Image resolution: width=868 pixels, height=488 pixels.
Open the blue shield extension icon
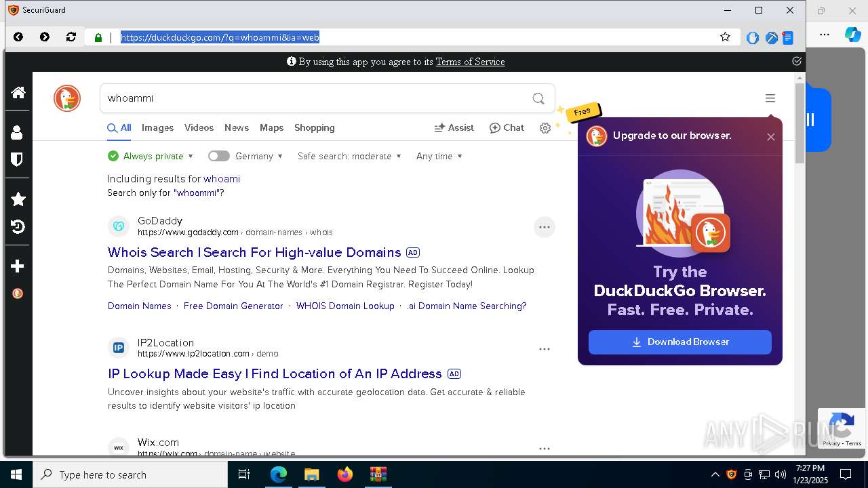(x=752, y=38)
